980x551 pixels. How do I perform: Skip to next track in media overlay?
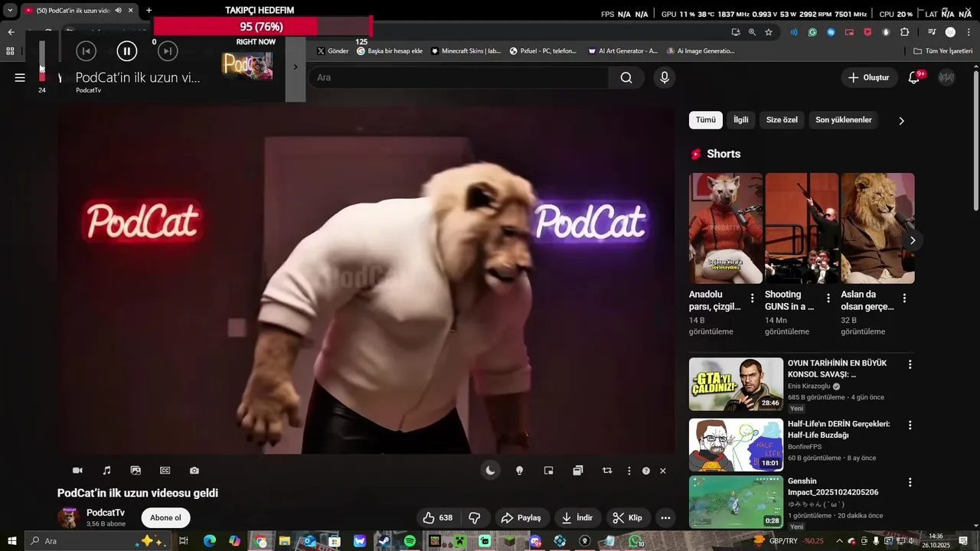(168, 51)
